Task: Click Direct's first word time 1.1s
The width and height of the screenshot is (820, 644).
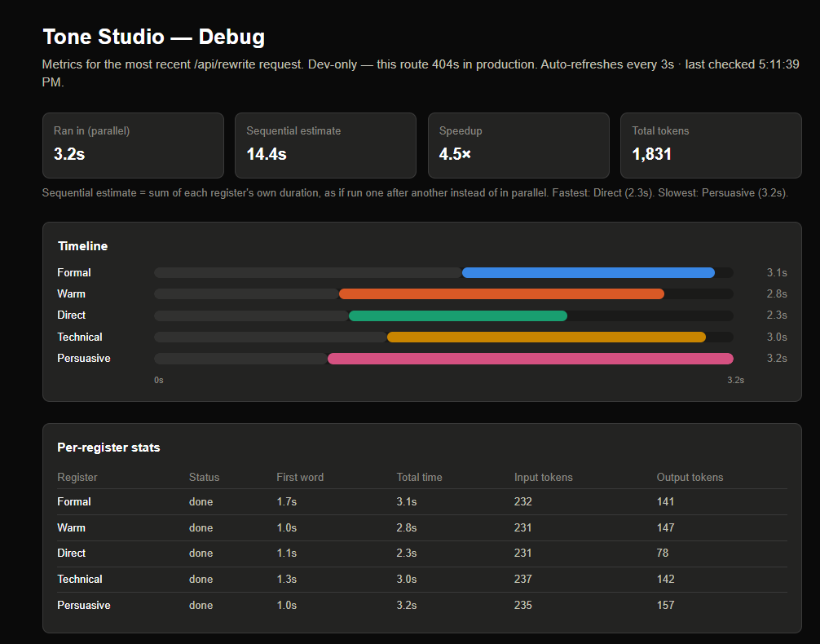Action: tap(287, 553)
